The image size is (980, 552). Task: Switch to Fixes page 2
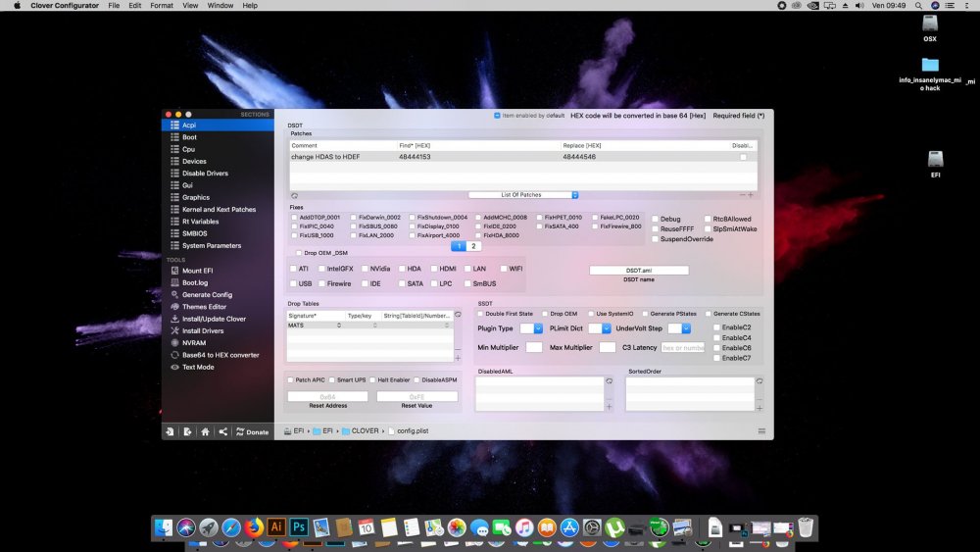pyautogui.click(x=473, y=246)
